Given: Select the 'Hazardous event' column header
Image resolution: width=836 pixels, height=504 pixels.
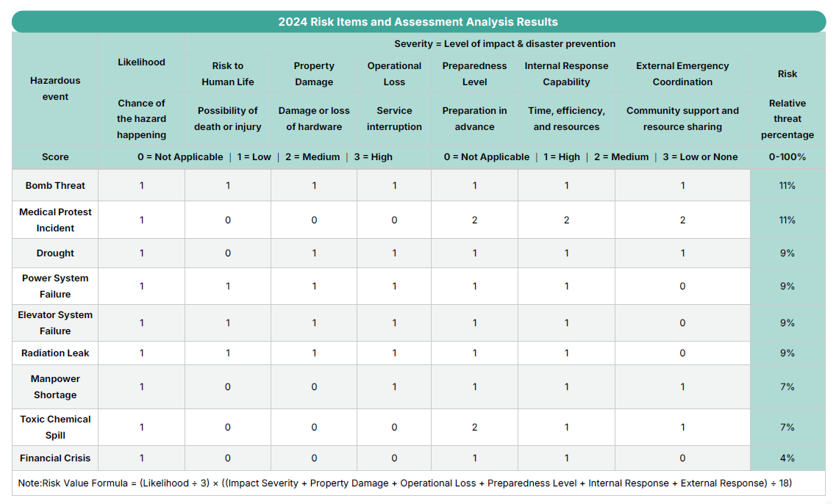Looking at the screenshot, I should point(55,88).
